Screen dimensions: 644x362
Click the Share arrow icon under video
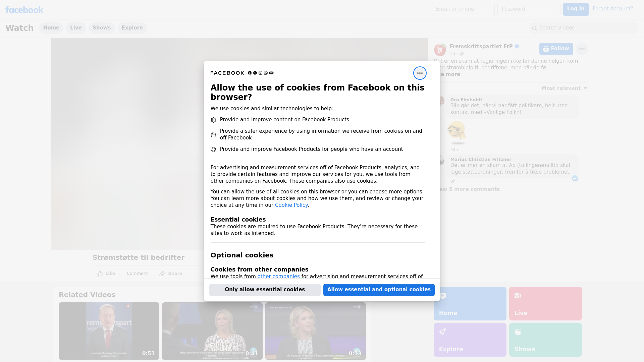162,274
